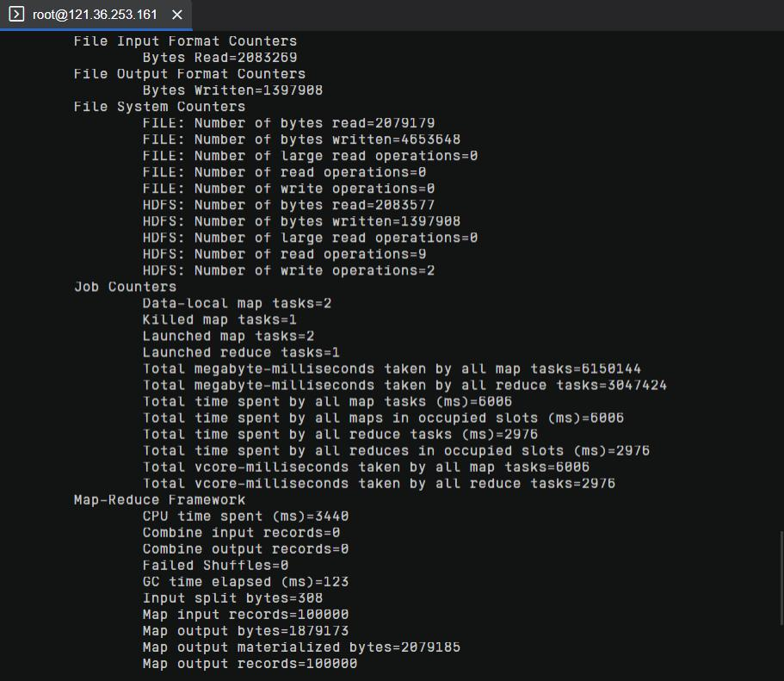Click the "Bytes Written=1397908" line
784x681 pixels.
coord(232,90)
